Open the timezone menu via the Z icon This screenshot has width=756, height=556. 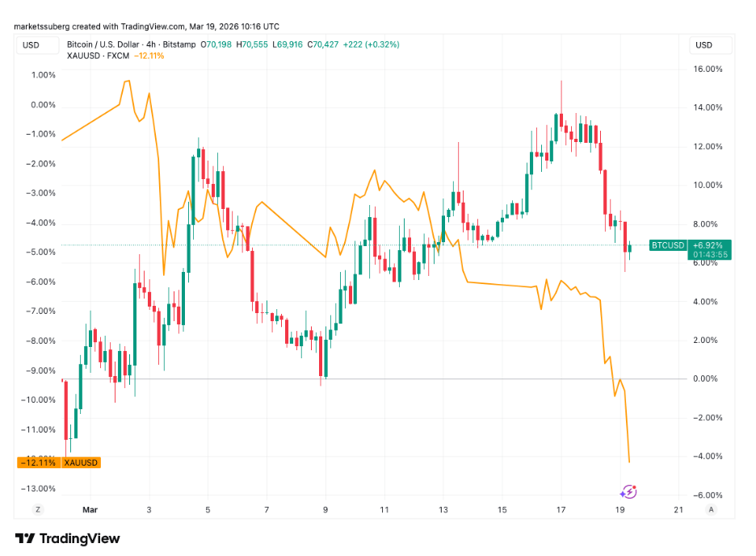[36, 509]
